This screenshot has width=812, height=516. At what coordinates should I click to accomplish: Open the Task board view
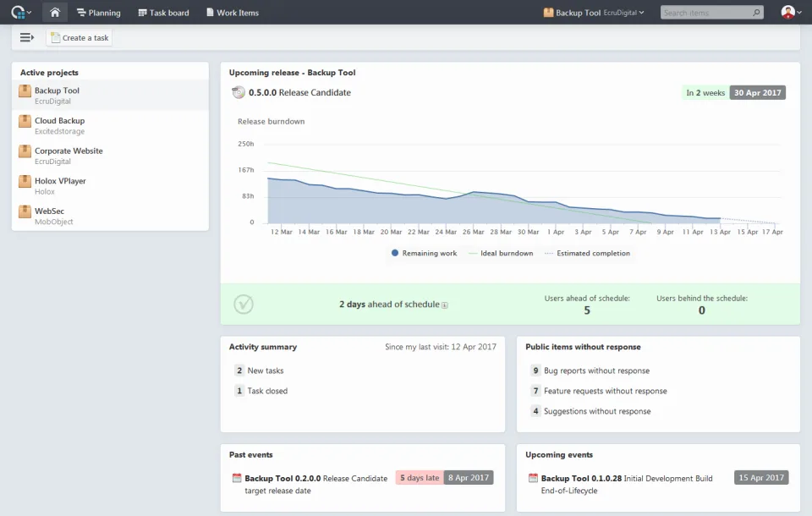tap(163, 13)
